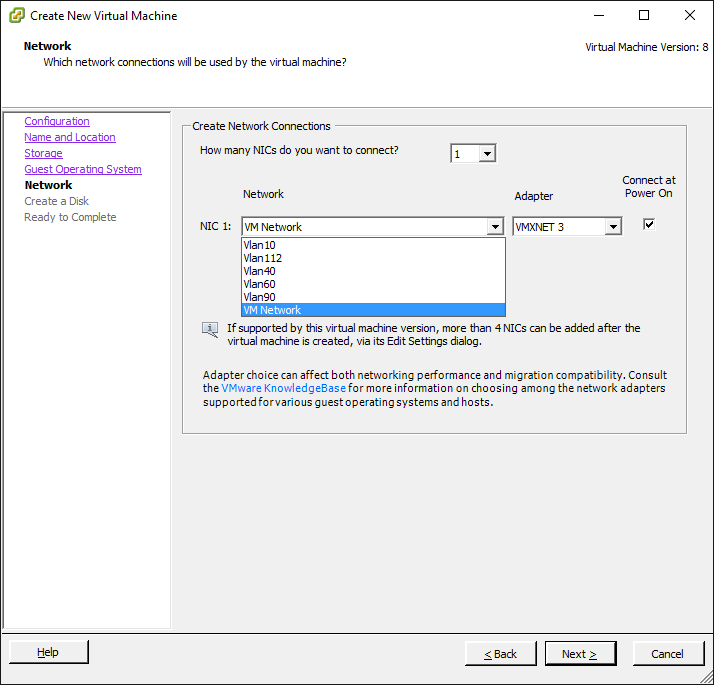Minimize the Create New Virtual Machine window
Screen dimensions: 714x685
click(599, 15)
